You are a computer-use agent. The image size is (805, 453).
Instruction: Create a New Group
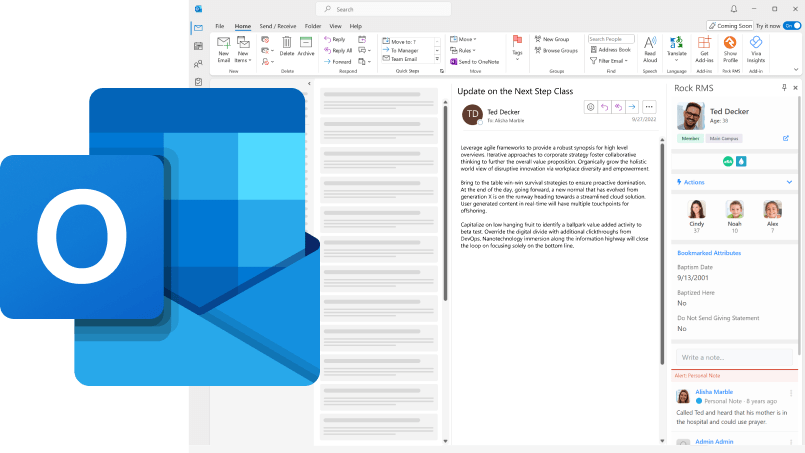[552, 39]
